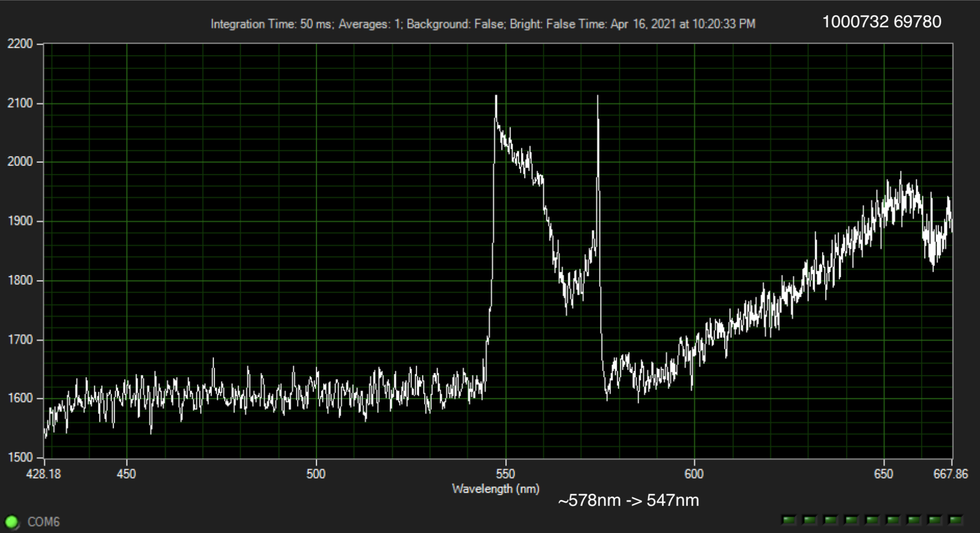Image resolution: width=980 pixels, height=533 pixels.
Task: Click the tall spectrum peak tip just left of 550 nm
Action: pyautogui.click(x=496, y=96)
